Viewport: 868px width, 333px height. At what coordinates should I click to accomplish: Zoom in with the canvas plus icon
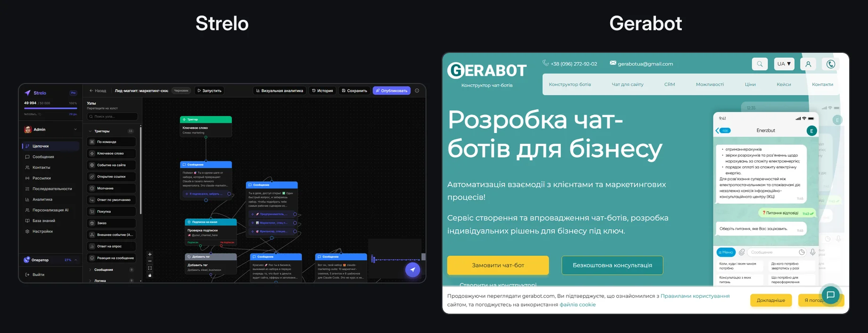(150, 254)
